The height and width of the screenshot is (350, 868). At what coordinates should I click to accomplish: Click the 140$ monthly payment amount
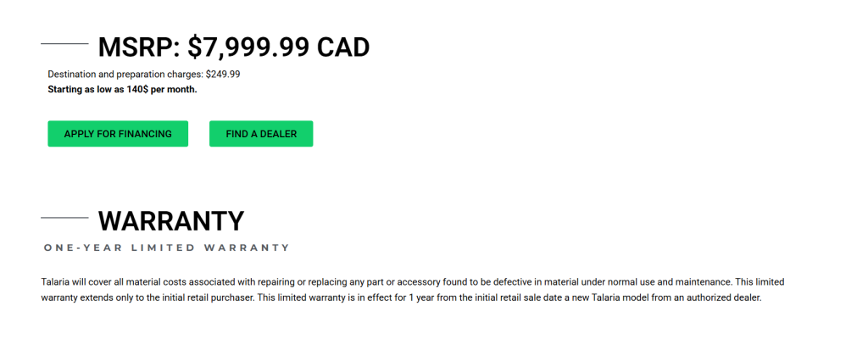[x=136, y=89]
